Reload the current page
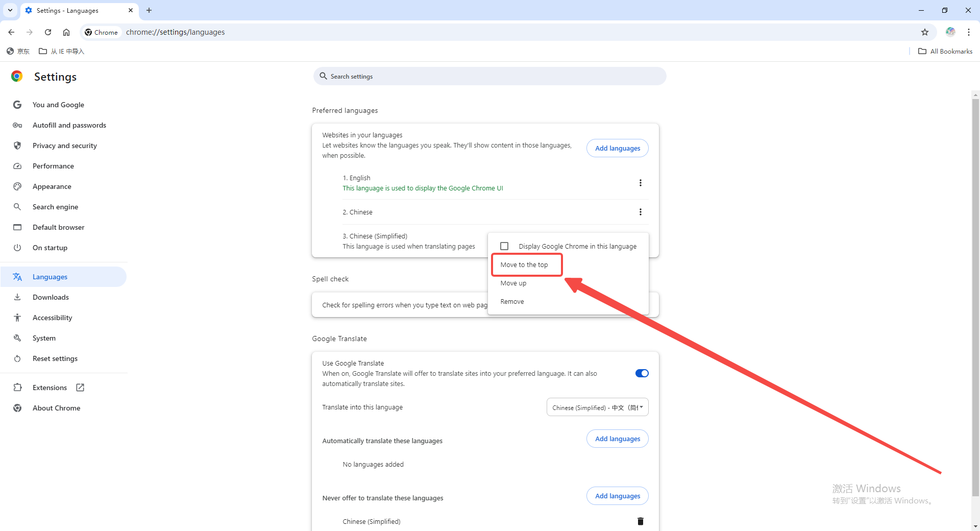This screenshot has width=980, height=531. pos(48,32)
